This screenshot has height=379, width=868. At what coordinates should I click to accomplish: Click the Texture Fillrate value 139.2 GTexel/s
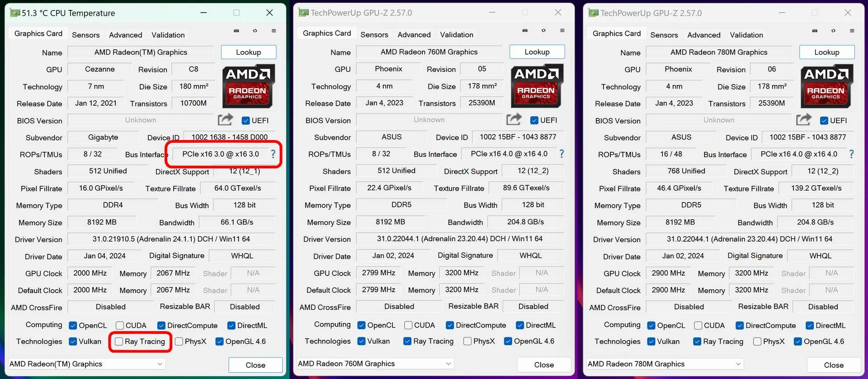click(816, 188)
